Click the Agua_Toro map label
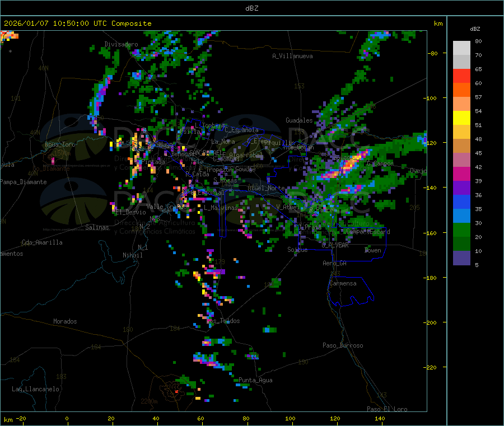 click(x=60, y=144)
